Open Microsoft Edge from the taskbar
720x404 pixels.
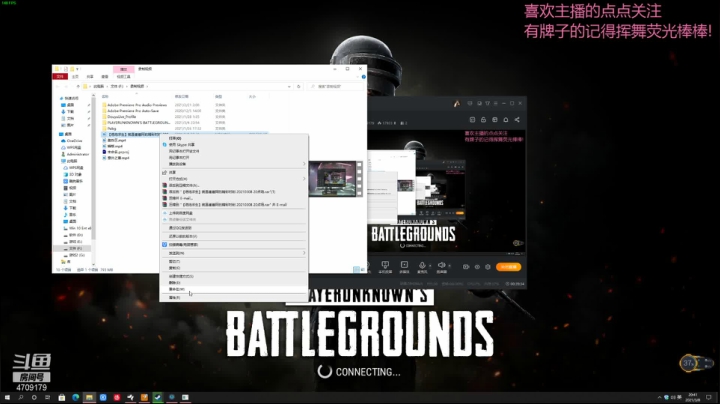point(75,398)
